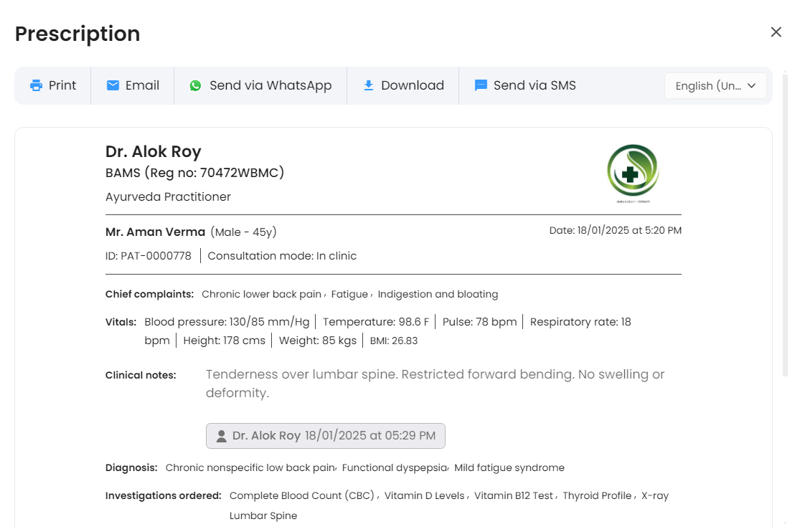Viewport: 800px width, 532px height.
Task: Click the blue envelope Email icon
Action: tap(113, 86)
